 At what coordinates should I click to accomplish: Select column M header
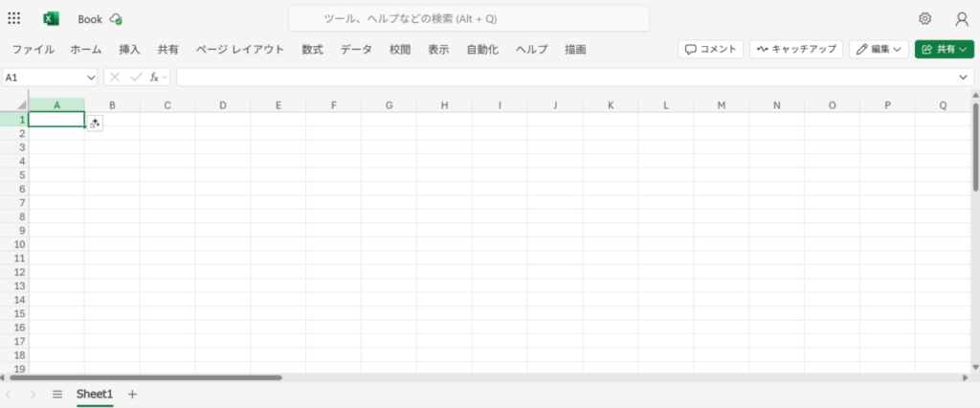click(x=722, y=105)
